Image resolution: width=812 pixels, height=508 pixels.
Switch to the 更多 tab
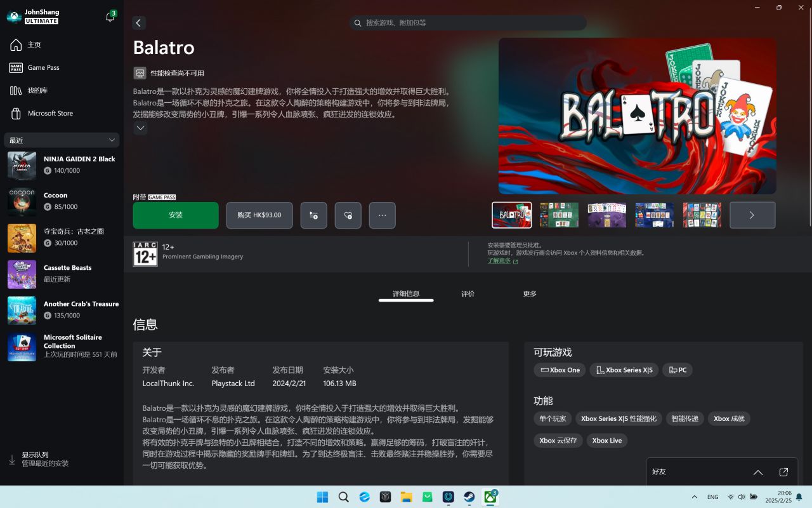(x=530, y=294)
